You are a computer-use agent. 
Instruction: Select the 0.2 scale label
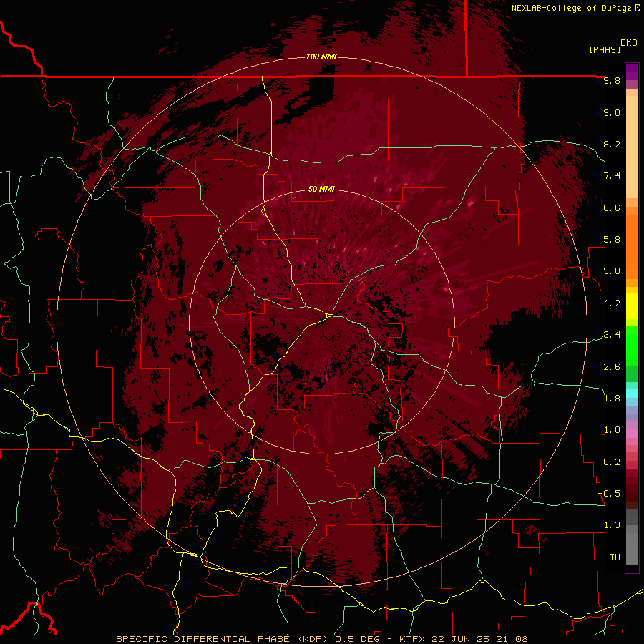(x=612, y=462)
